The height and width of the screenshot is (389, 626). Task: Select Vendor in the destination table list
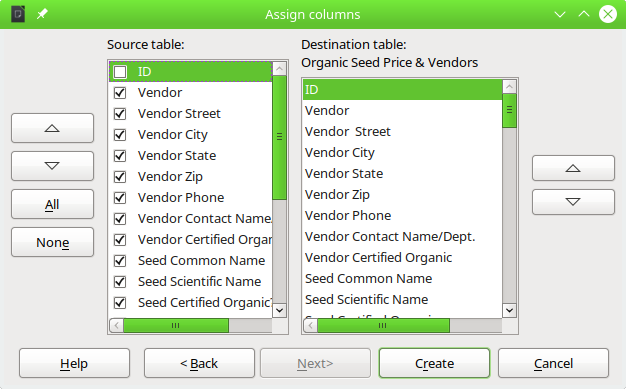coord(402,111)
